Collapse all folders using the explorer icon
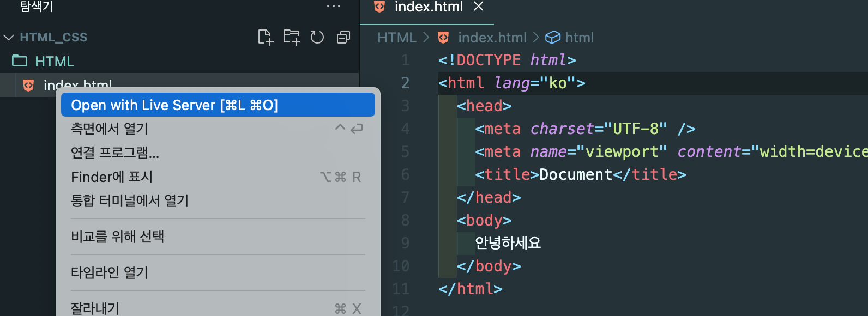The image size is (868, 316). [343, 37]
